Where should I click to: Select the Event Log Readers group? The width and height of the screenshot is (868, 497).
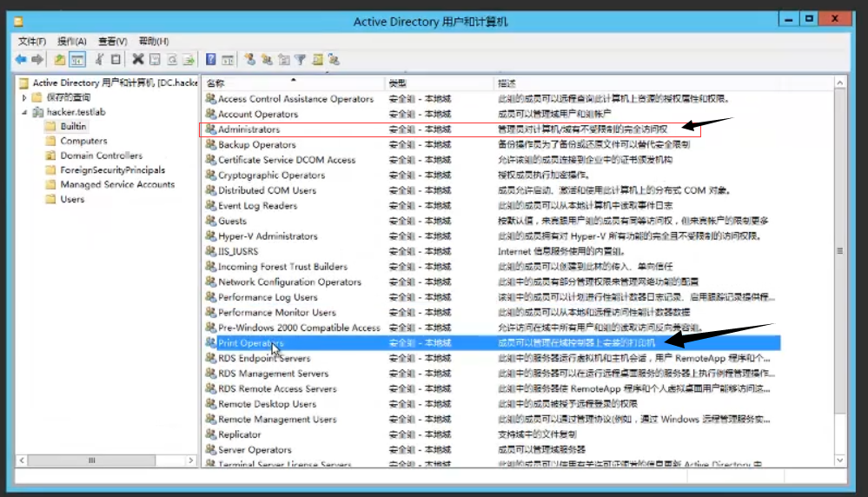257,205
